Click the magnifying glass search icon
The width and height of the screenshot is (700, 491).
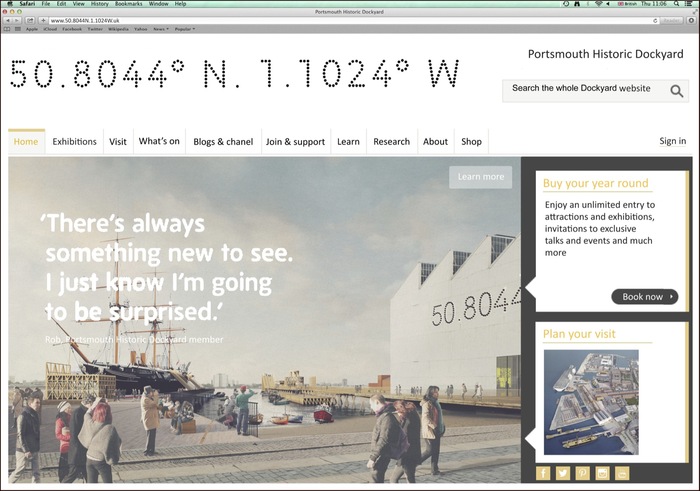(677, 91)
